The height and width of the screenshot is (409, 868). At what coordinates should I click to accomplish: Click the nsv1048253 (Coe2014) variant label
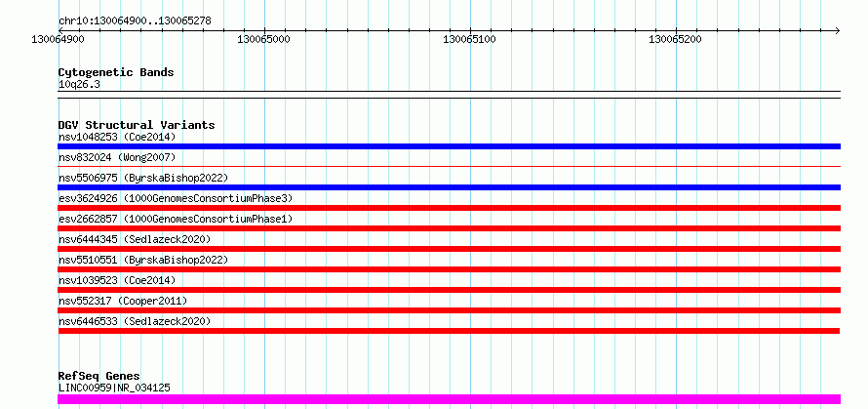pyautogui.click(x=117, y=137)
